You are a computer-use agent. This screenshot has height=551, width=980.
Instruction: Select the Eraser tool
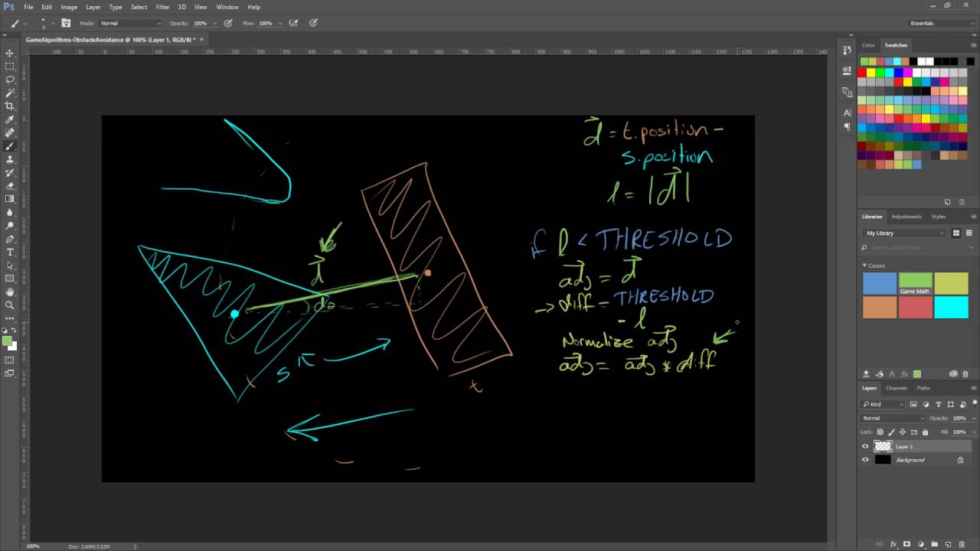[x=10, y=185]
